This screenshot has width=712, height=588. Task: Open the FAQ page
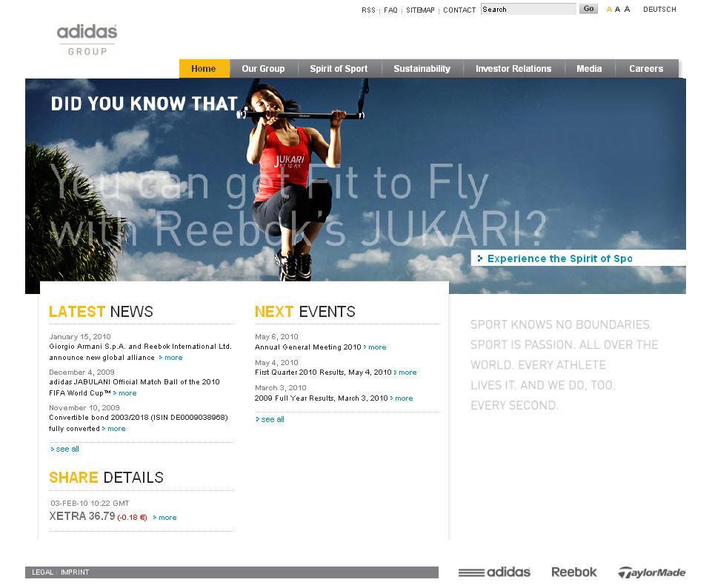[390, 10]
